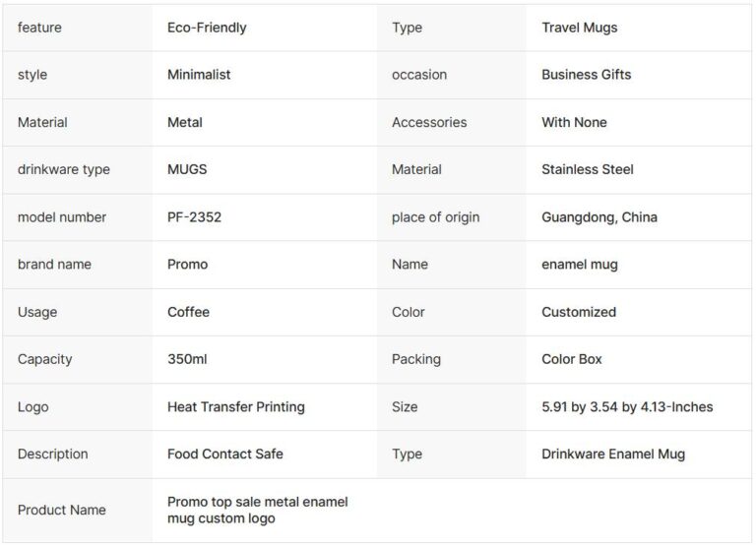This screenshot has height=546, width=756.
Task: Click the 'Eco-Friendly' feature value
Action: 207,28
